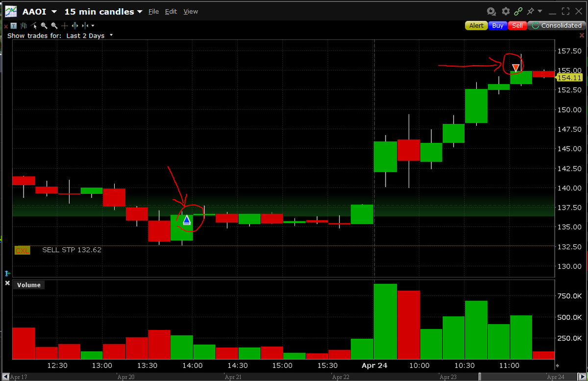
Task: Close the Volume sub-panel with X
Action: (7, 283)
